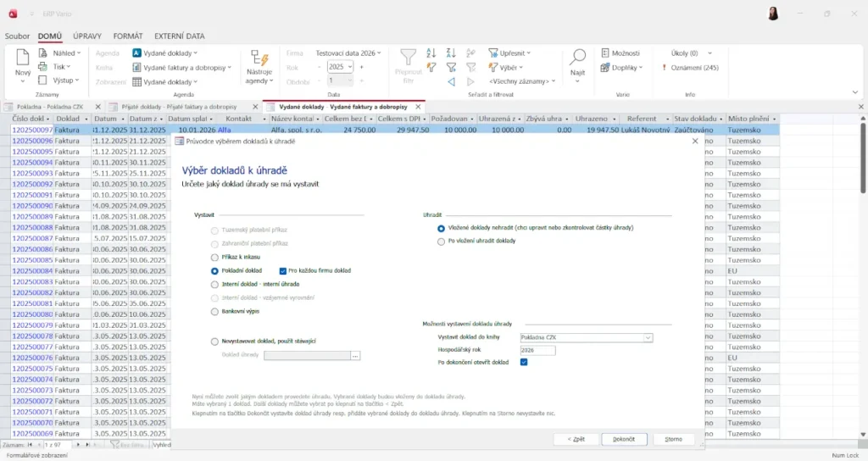The width and height of the screenshot is (868, 461).
Task: Switch to 'Přijaté doklady' document tab
Action: (182, 107)
